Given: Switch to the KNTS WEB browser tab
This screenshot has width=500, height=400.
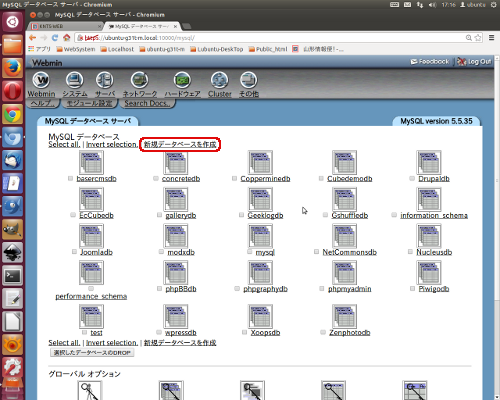Looking at the screenshot, I should point(66,26).
